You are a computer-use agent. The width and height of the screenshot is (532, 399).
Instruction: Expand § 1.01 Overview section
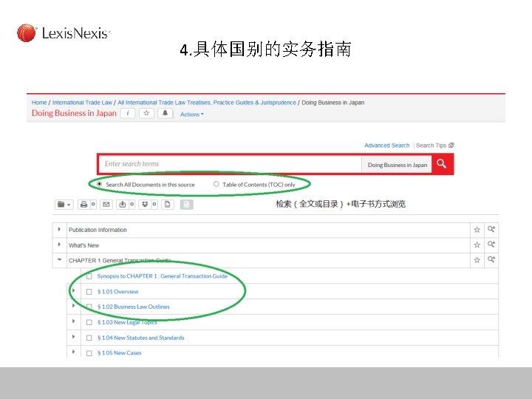(x=73, y=290)
